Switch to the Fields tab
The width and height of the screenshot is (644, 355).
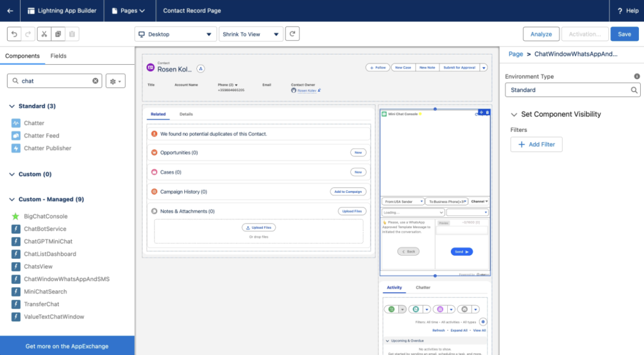(58, 56)
